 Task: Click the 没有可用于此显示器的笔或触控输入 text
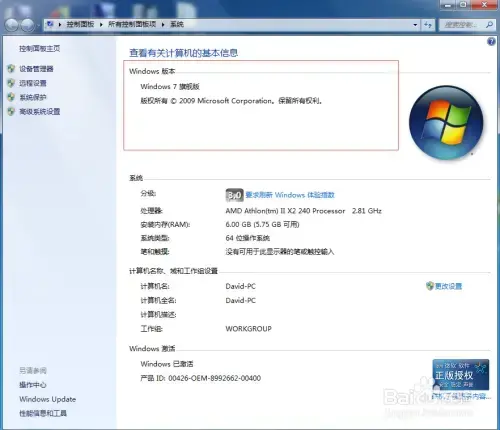tap(280, 252)
